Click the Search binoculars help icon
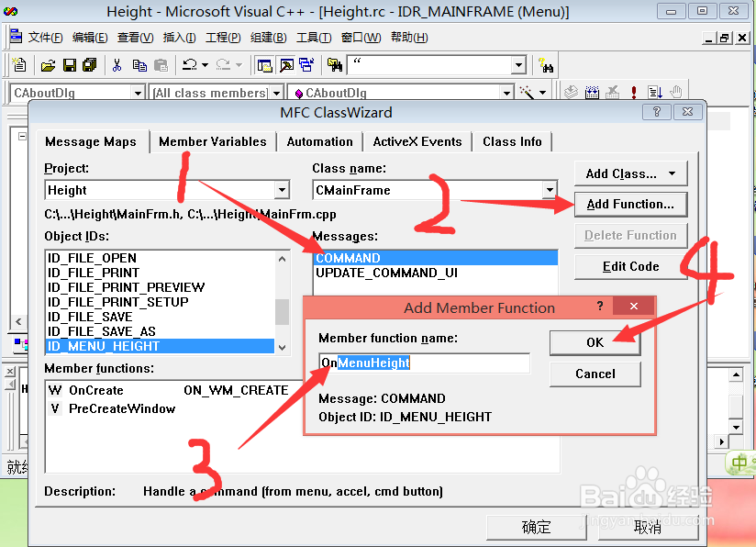Image resolution: width=756 pixels, height=547 pixels. [x=546, y=64]
